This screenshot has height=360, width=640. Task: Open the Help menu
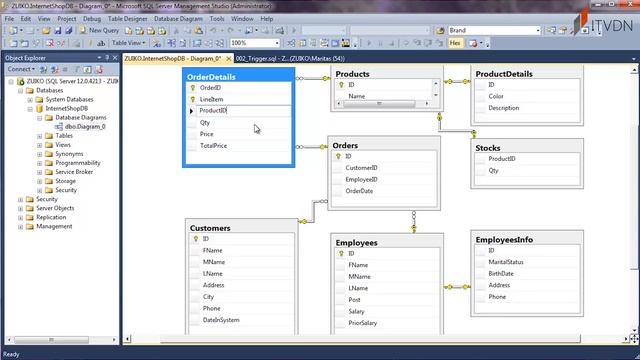click(x=267, y=19)
